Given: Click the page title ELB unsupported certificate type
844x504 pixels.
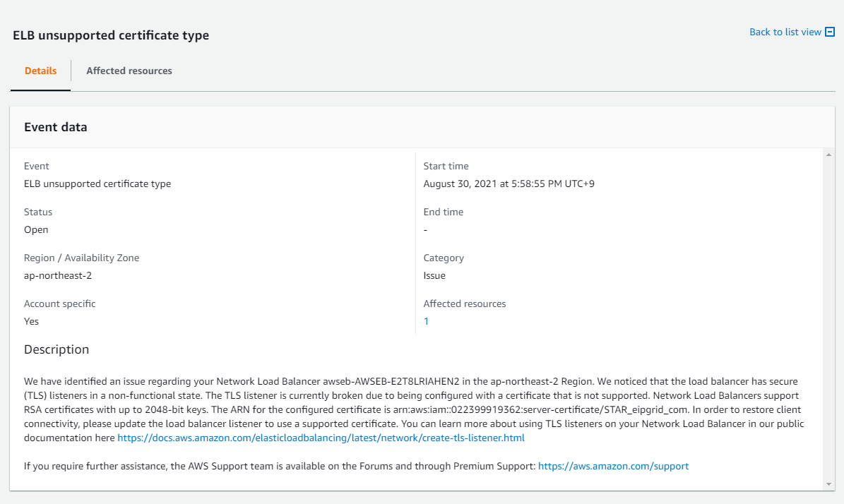Looking at the screenshot, I should [x=111, y=35].
